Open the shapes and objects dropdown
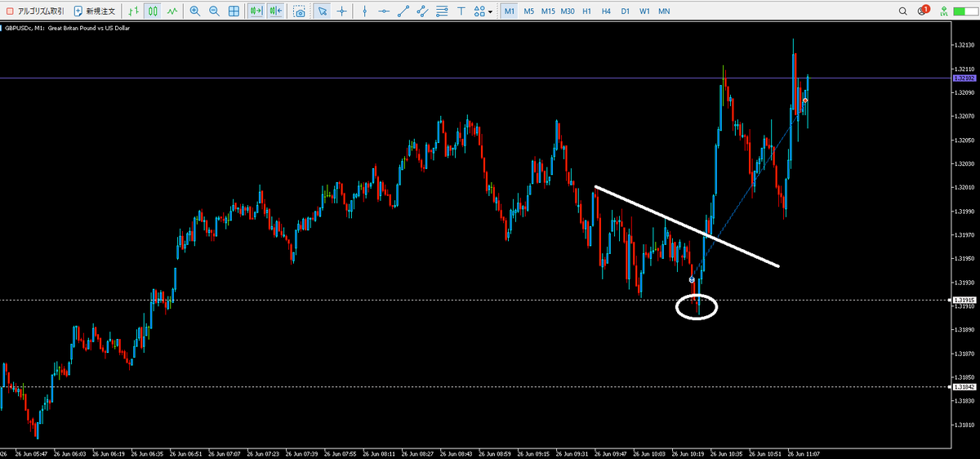 (483, 11)
